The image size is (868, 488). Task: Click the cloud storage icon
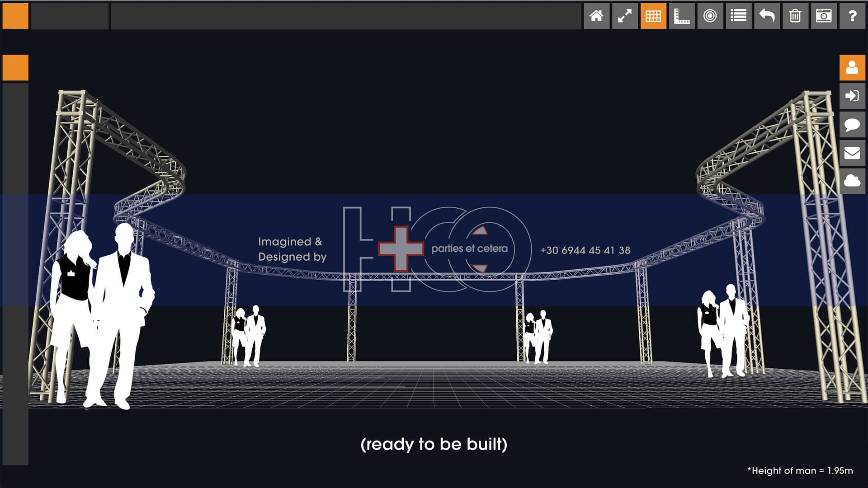pos(852,181)
